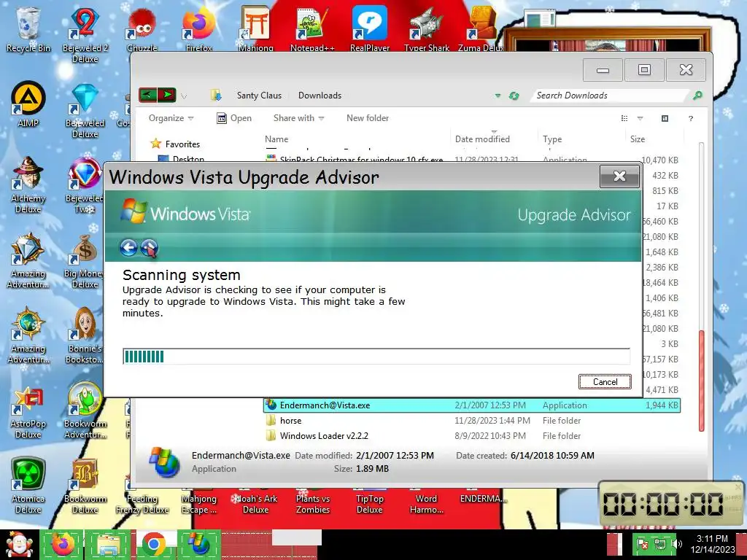Open Chrome from taskbar

coord(153,545)
